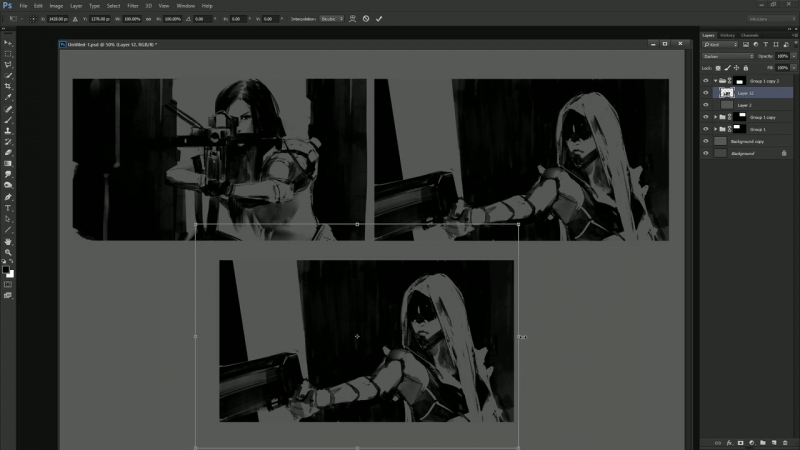Click the lock transparent pixels icon
This screenshot has height=450, width=800.
point(719,67)
